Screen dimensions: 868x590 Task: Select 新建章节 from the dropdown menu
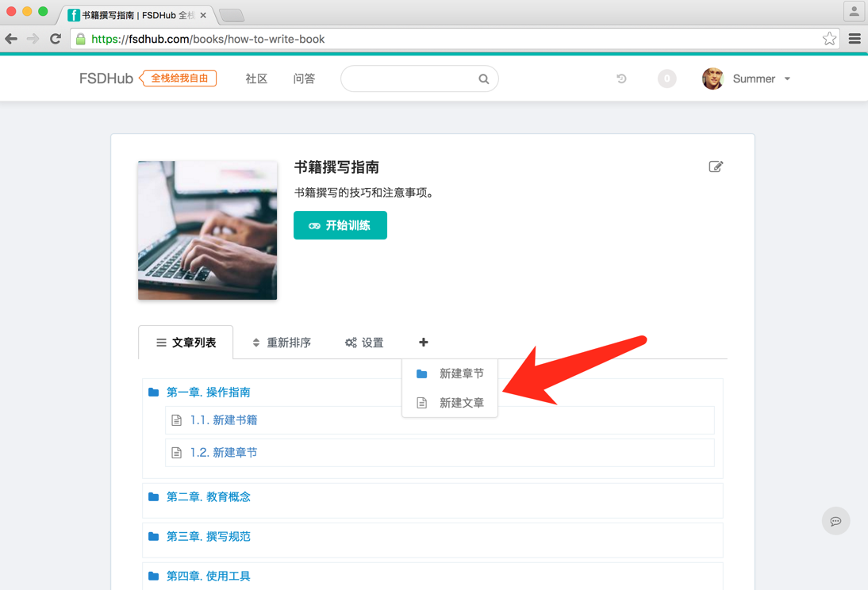[461, 374]
